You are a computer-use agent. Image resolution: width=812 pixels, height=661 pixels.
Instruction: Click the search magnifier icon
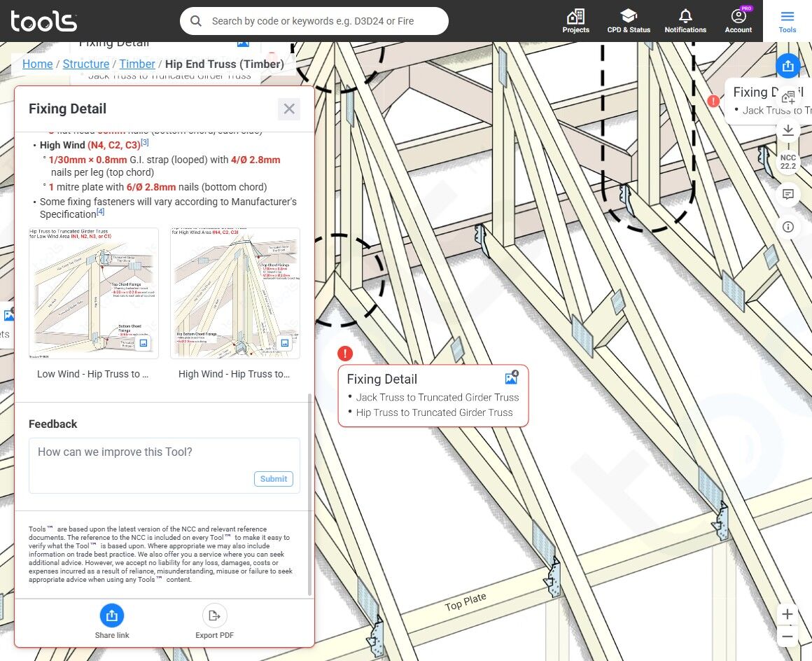(196, 21)
